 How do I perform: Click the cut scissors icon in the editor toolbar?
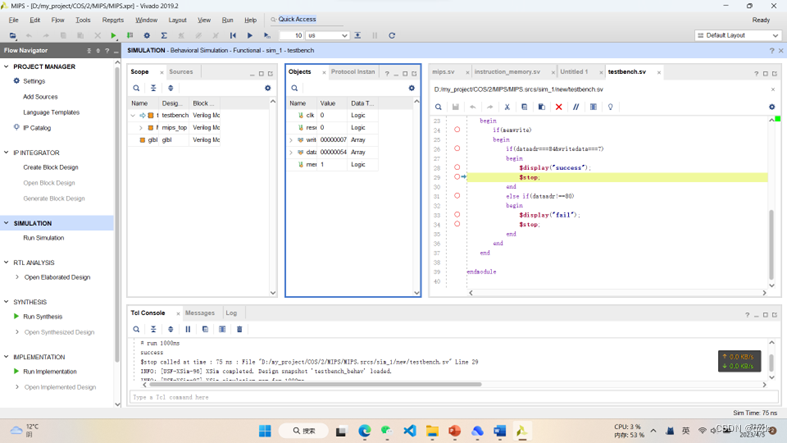(x=507, y=107)
